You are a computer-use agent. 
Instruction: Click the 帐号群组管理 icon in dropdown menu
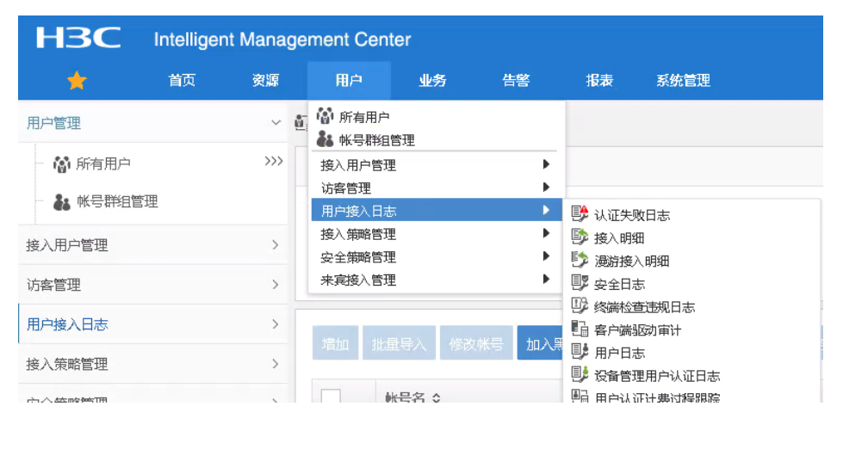325,139
